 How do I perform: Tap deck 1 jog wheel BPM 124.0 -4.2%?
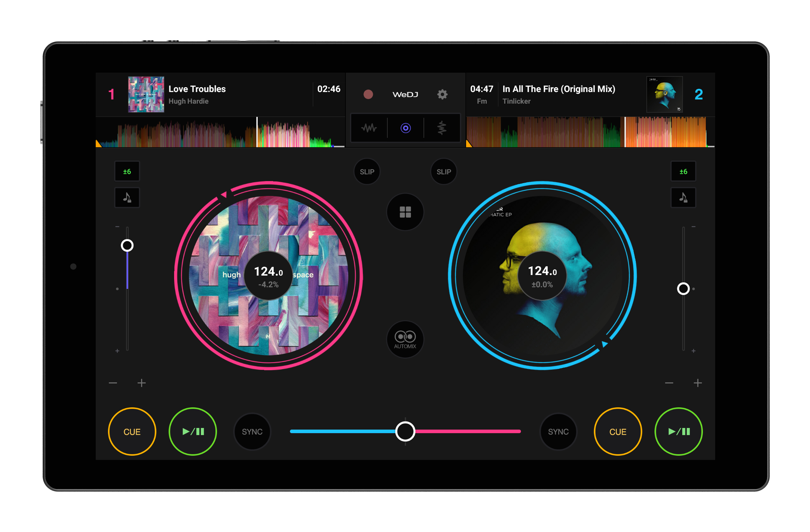tap(268, 276)
